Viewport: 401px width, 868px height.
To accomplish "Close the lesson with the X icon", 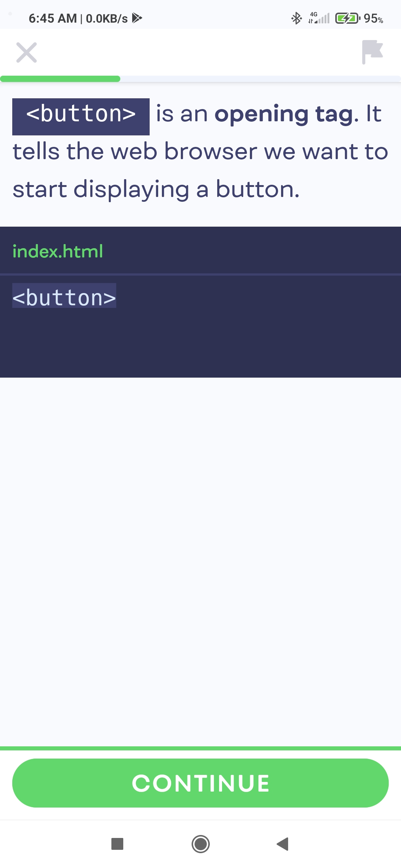I will click(27, 53).
